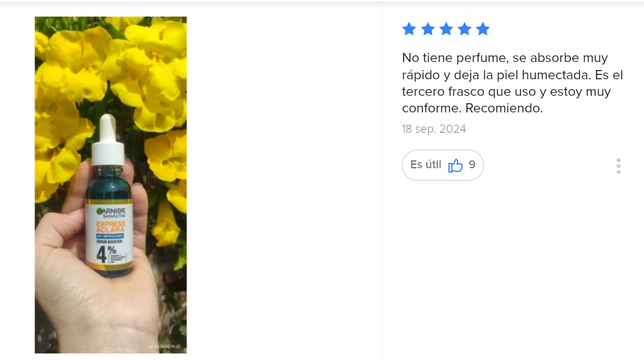Click the word "Recomiendo." in the review
Image resolution: width=644 pixels, height=360 pixels.
pos(504,108)
